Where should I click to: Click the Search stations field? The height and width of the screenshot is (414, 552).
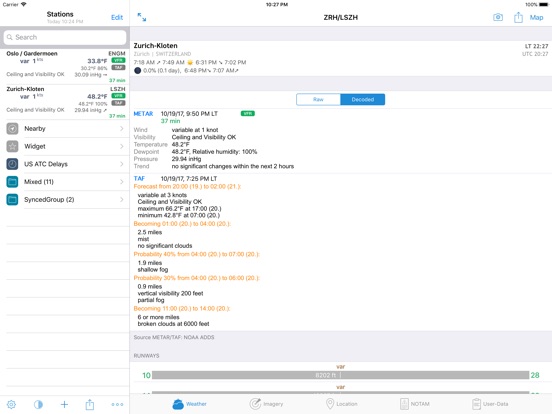tap(65, 37)
